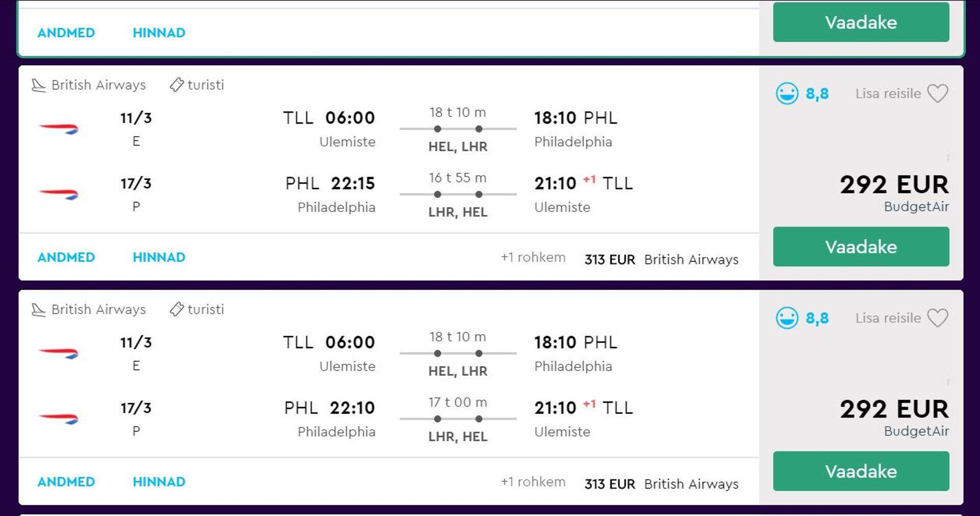The image size is (980, 516).
Task: Expand '+1 rohkem' offers on first result
Action: click(x=533, y=257)
